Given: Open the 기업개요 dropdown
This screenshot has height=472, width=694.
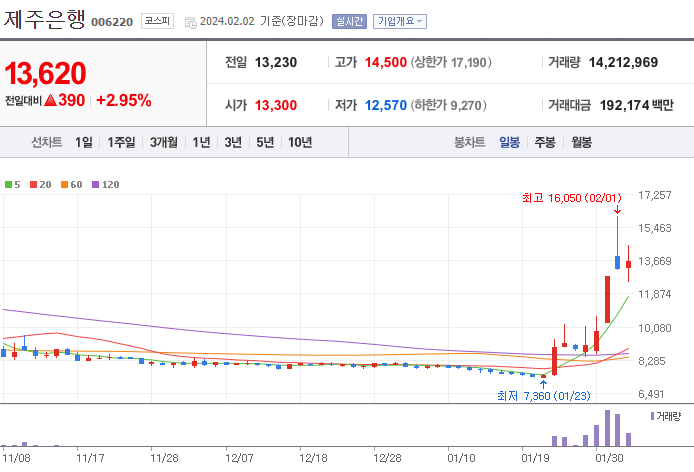Looking at the screenshot, I should click(400, 21).
